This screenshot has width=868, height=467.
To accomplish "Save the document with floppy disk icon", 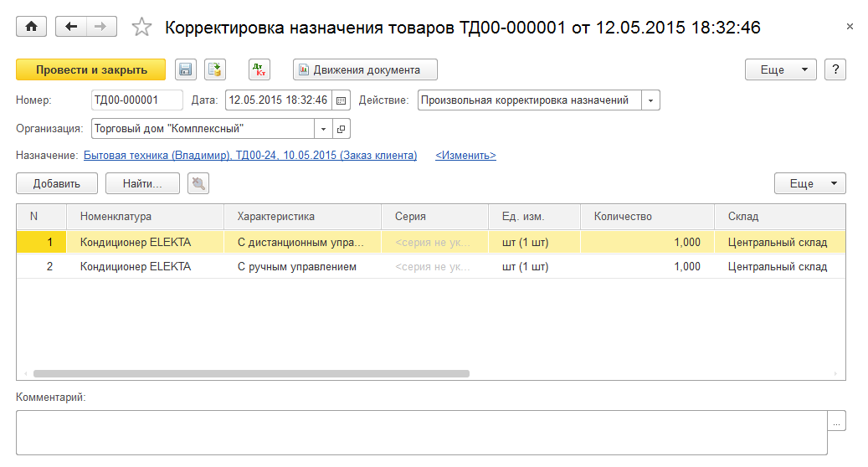I will coord(186,69).
